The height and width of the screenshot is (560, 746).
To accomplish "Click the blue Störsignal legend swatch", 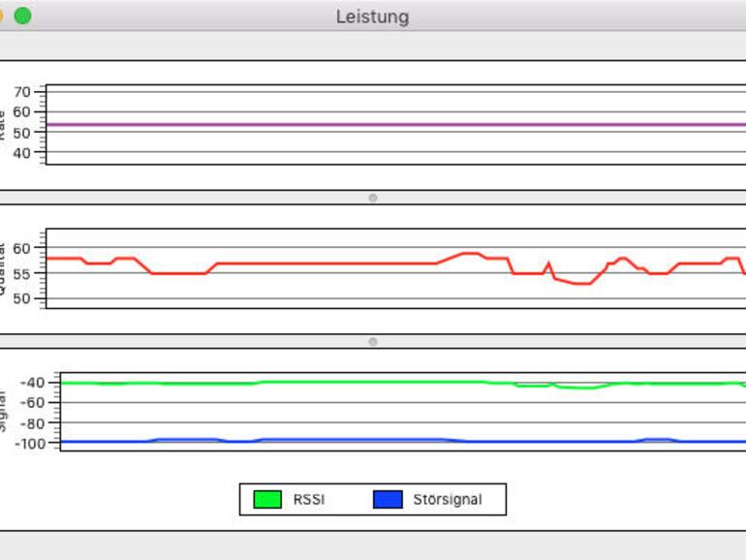I will 388,499.
